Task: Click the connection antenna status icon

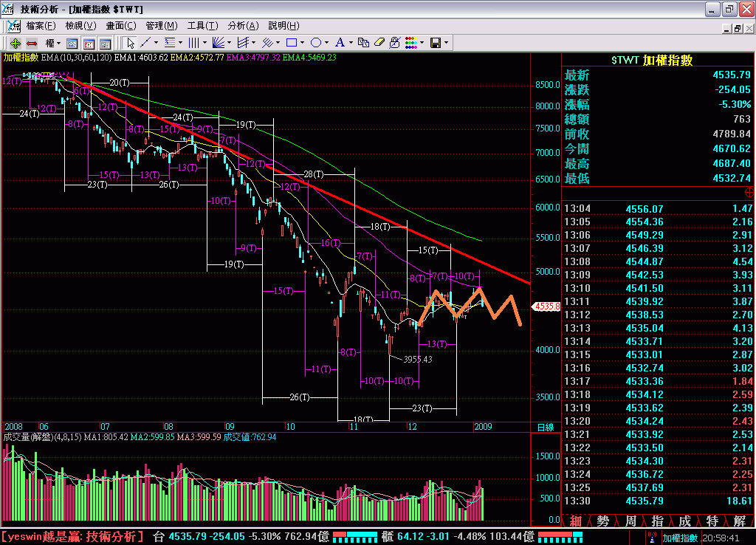Action: point(652,538)
